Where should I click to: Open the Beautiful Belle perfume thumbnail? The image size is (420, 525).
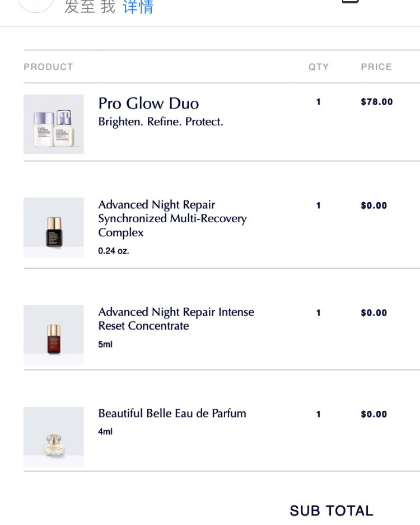click(54, 437)
